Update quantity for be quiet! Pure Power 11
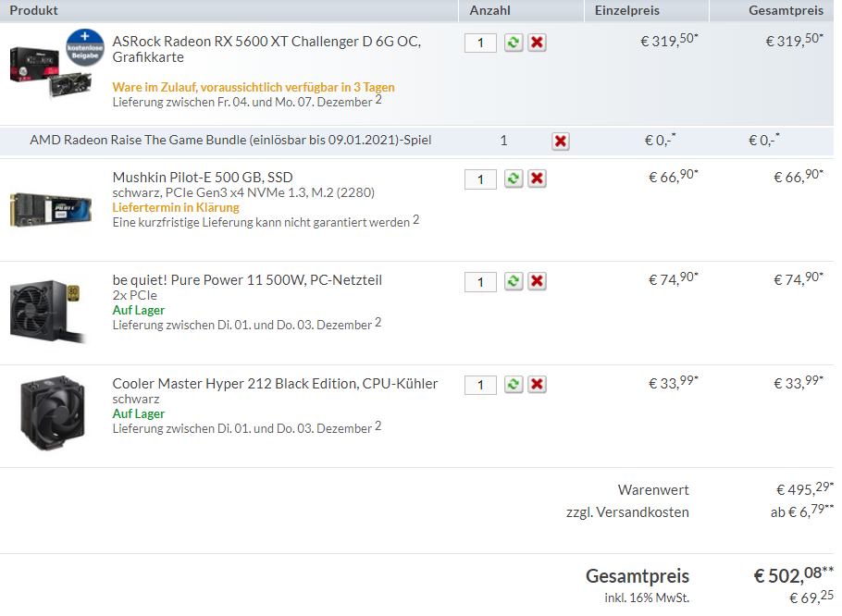This screenshot has height=616, width=842. (x=514, y=281)
